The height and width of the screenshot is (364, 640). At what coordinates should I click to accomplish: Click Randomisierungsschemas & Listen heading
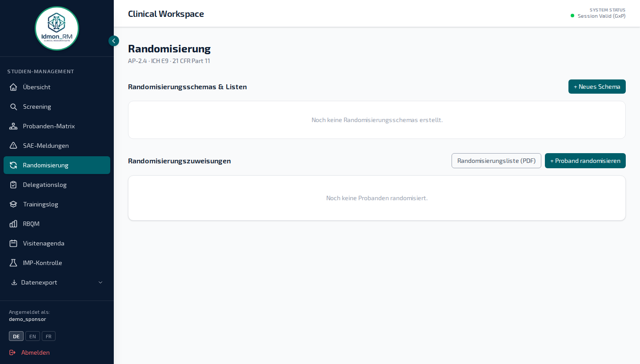click(187, 87)
